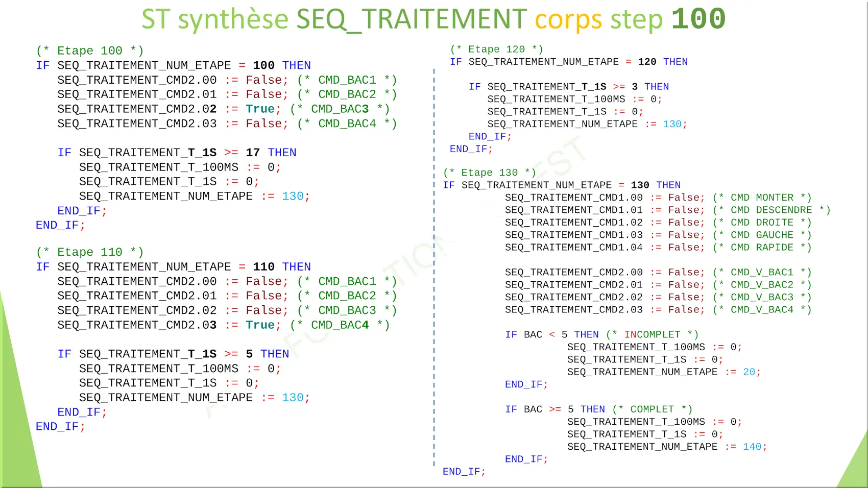Select the '(* Etape 100 *)' comment
The height and width of the screenshot is (488, 868).
pos(90,51)
